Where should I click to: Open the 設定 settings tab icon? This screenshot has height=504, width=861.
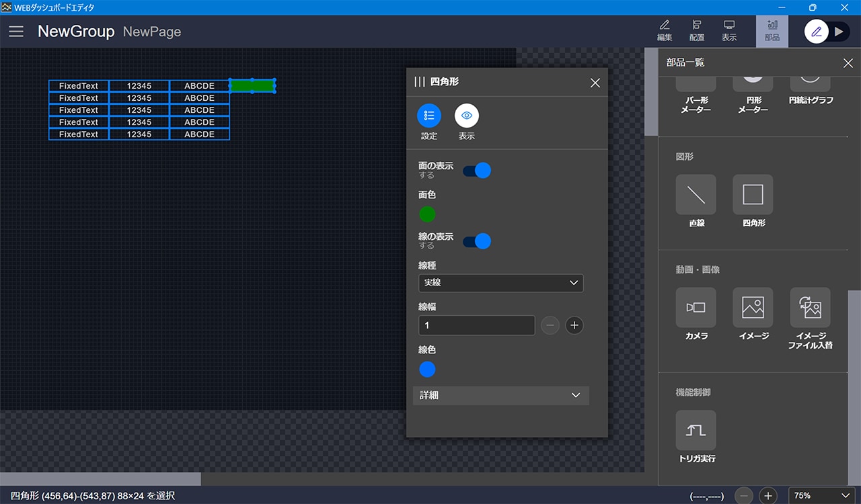[x=429, y=116]
